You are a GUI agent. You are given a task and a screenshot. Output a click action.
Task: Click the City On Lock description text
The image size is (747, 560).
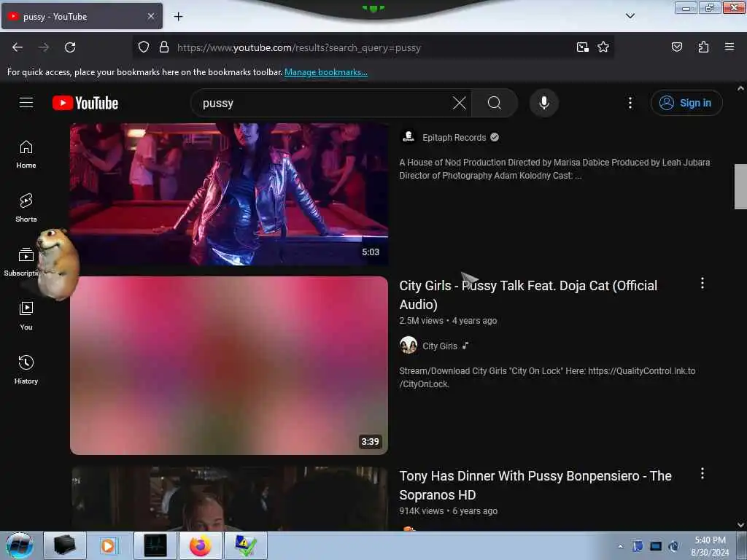click(547, 378)
